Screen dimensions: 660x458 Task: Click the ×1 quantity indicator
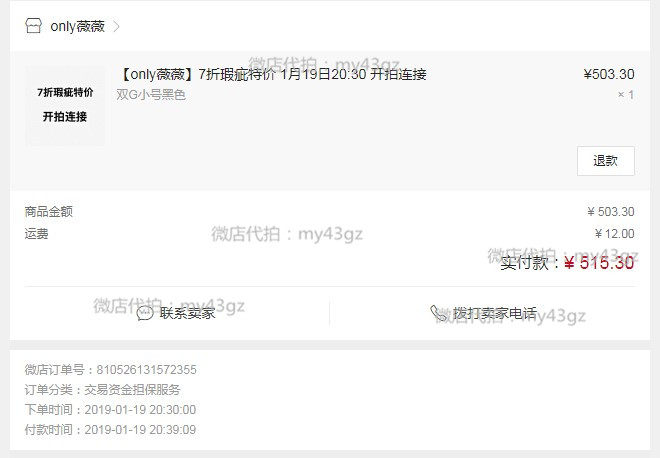[626, 95]
